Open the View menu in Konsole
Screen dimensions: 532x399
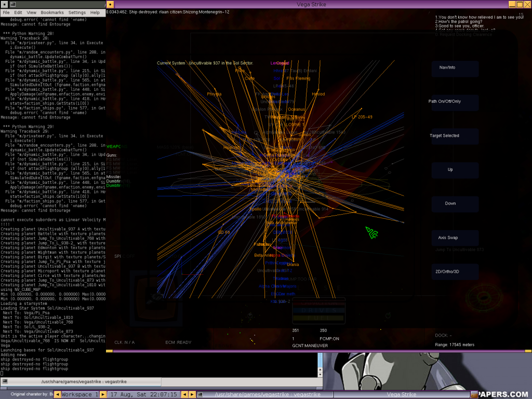pos(31,12)
